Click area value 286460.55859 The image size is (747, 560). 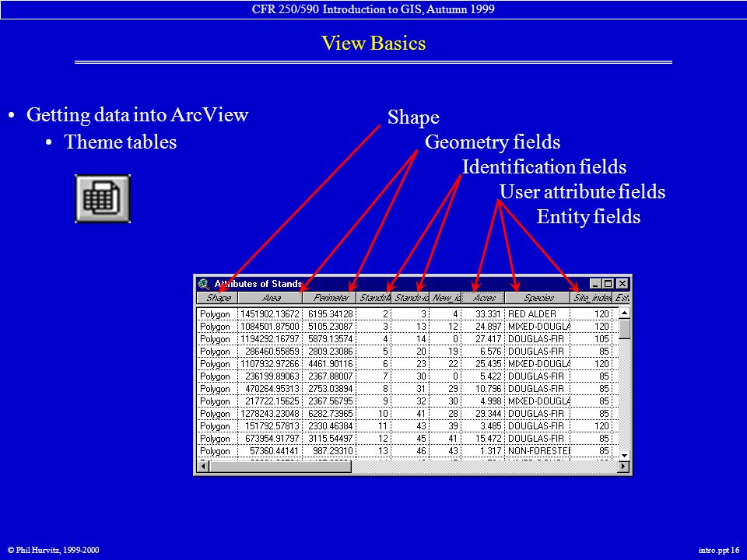point(272,352)
